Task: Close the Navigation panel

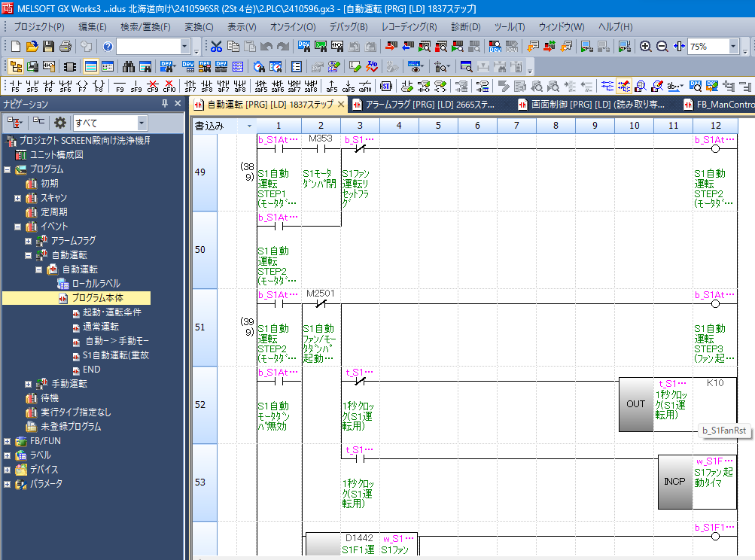Action: pyautogui.click(x=178, y=103)
